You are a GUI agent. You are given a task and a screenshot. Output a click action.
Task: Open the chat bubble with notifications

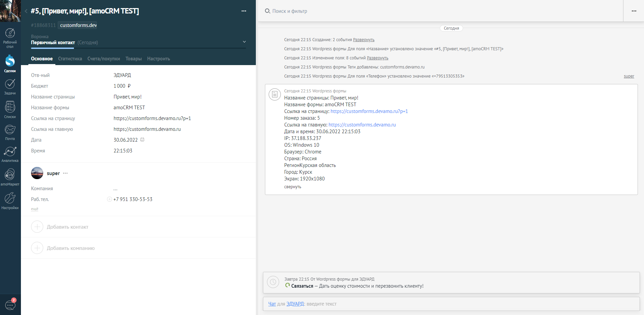tap(10, 305)
